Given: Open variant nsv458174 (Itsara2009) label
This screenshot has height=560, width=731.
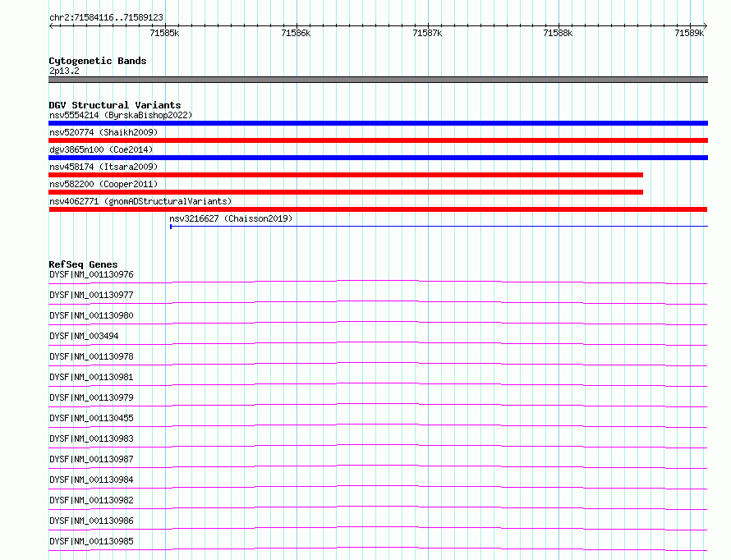Looking at the screenshot, I should (103, 167).
